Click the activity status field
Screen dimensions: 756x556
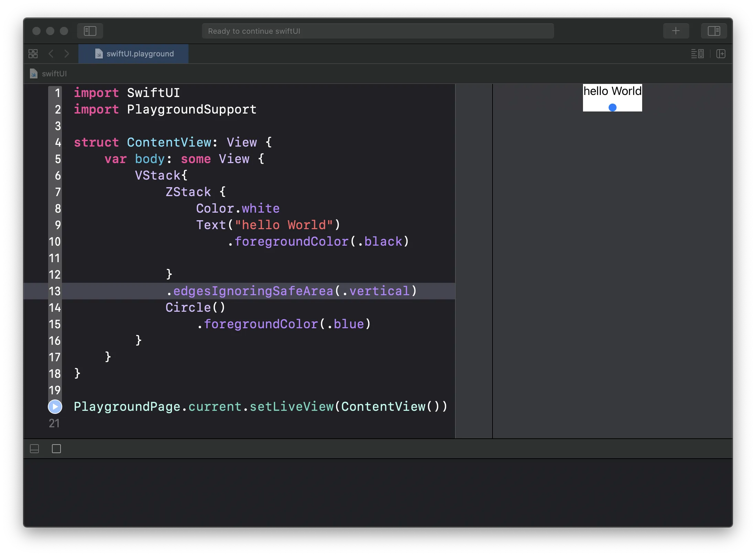[377, 31]
